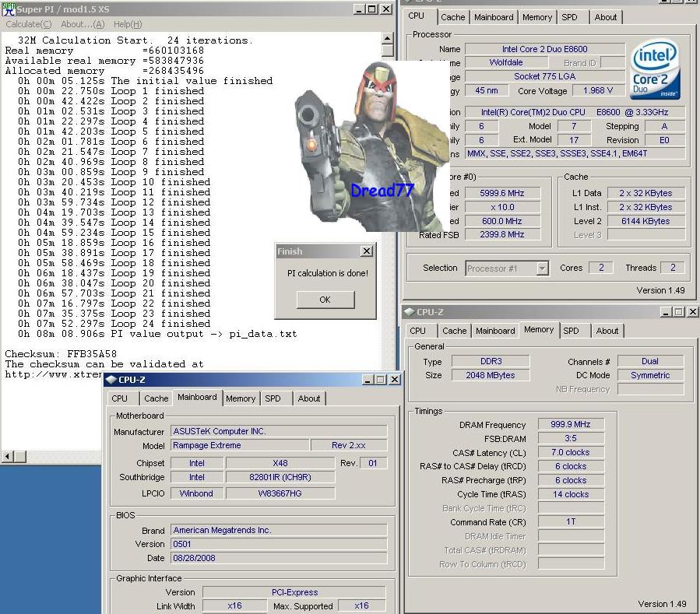
Task: Click the CPU-Z icon in Mainboard window title
Action: tap(111, 380)
